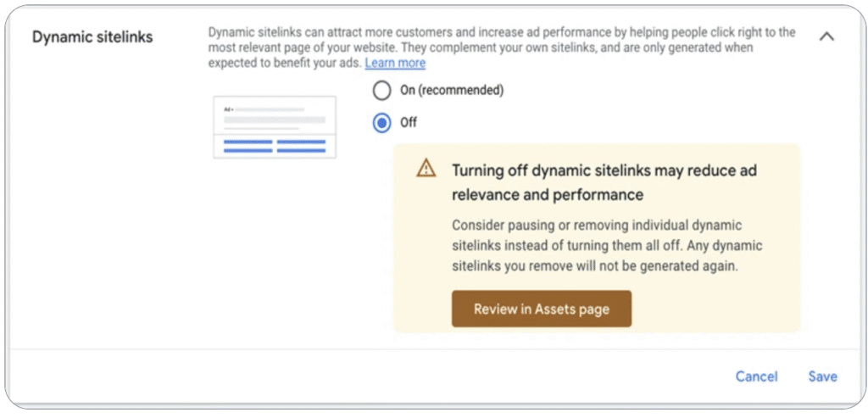
Task: Click the Review in Assets page button
Action: [542, 309]
